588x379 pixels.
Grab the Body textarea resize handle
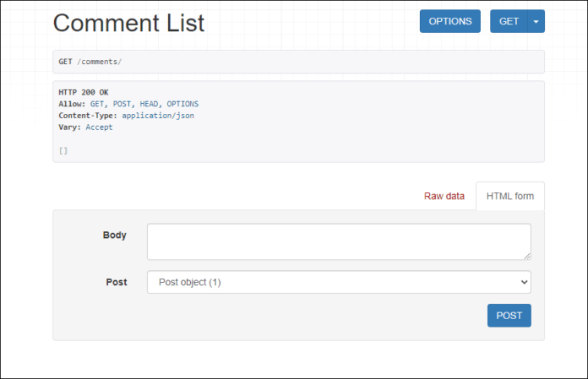527,256
